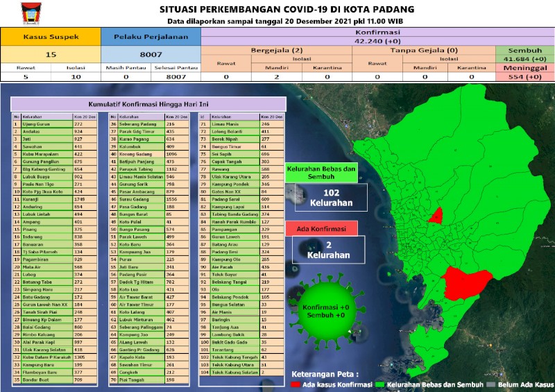Click the 'Dadok Tg Hitam' row
This screenshot has width=555, height=392.
[149, 282]
